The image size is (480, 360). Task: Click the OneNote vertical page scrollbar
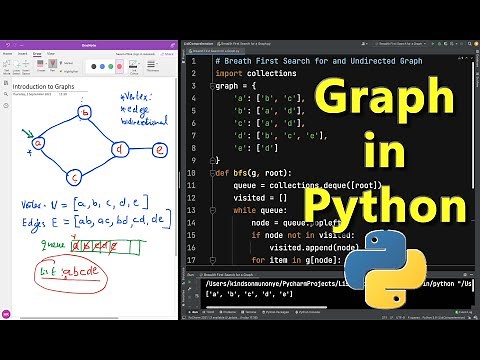point(176,167)
